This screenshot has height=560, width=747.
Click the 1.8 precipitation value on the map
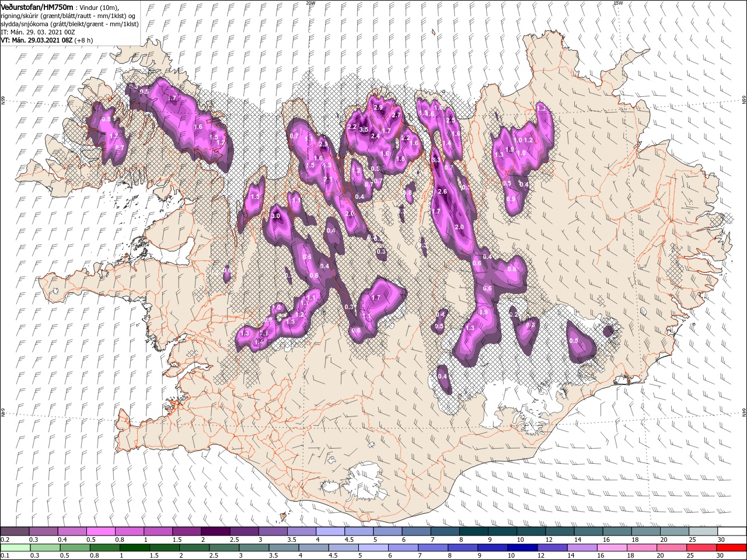[400, 159]
